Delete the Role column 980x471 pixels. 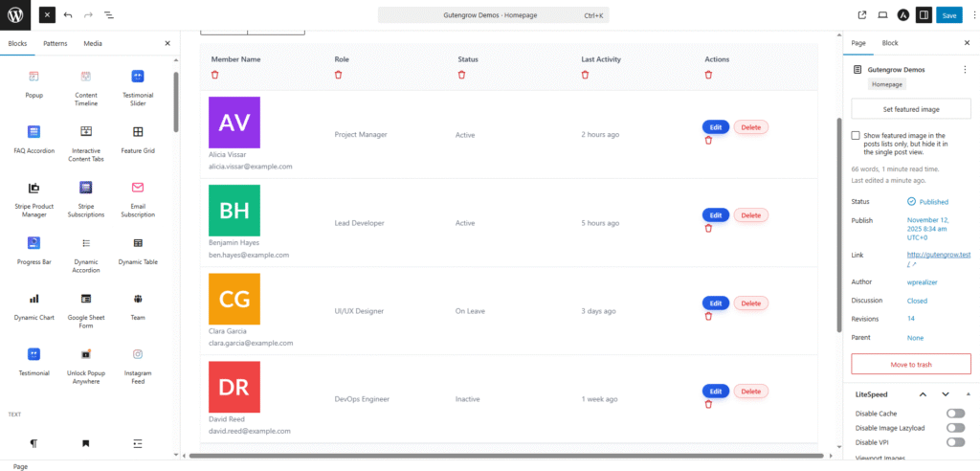click(338, 75)
